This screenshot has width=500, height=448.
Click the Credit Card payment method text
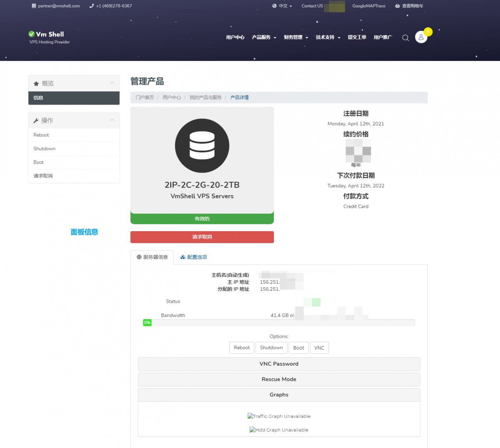356,206
